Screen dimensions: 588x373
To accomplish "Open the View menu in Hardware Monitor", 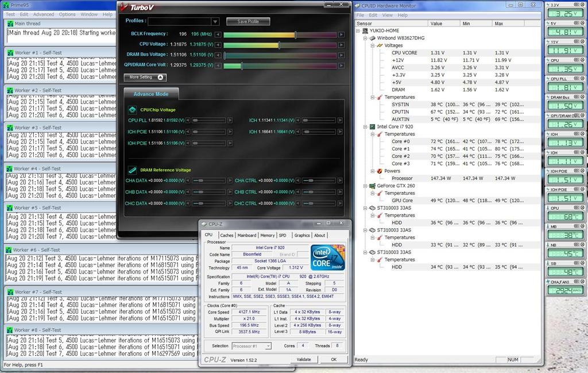I will point(388,15).
